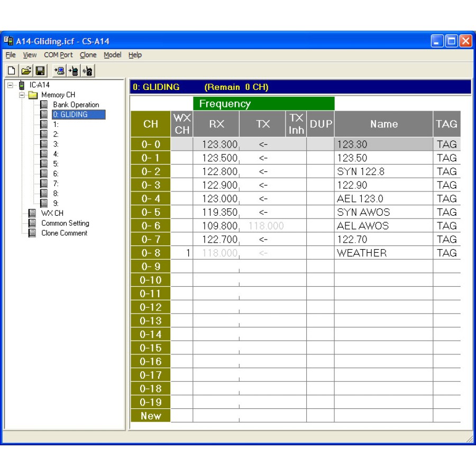Viewport: 476px width, 476px height.
Task: Click the TAG cell for 123.50 row
Action: [447, 158]
